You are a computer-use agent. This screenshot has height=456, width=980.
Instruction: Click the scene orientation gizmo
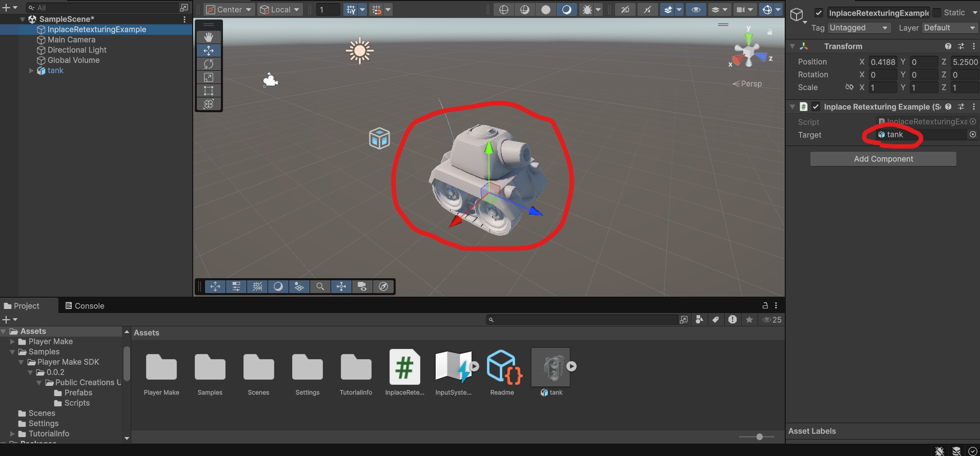(749, 51)
